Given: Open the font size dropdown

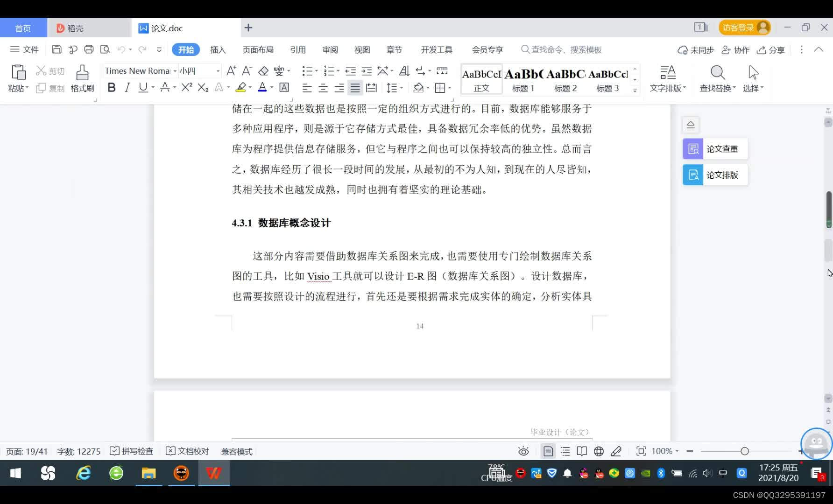Looking at the screenshot, I should coord(218,71).
